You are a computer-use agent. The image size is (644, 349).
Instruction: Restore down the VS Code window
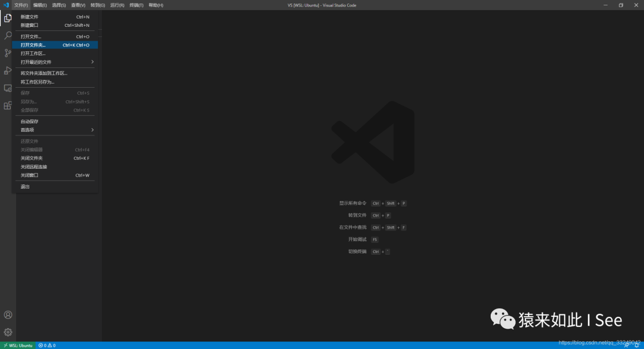[x=621, y=5]
